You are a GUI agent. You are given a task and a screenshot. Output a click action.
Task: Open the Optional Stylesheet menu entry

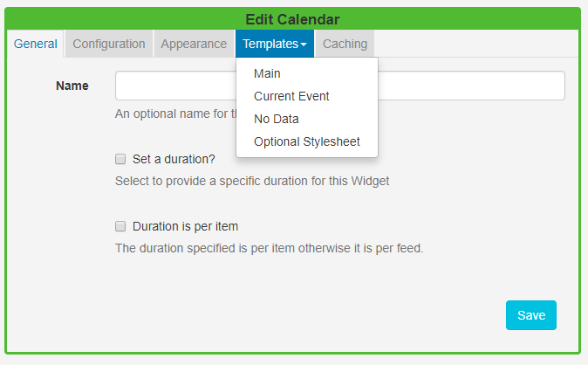pos(306,141)
